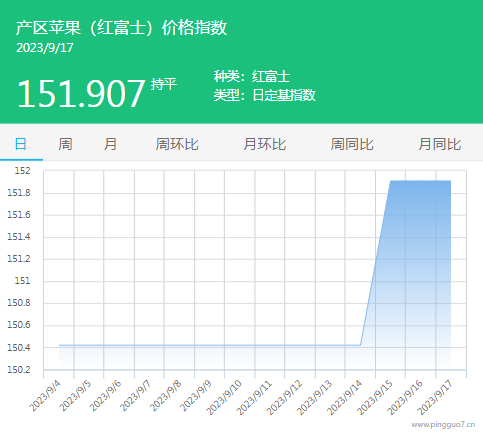Open the 月同比 tab
Viewport: 483px width, 433px height.
[x=440, y=144]
